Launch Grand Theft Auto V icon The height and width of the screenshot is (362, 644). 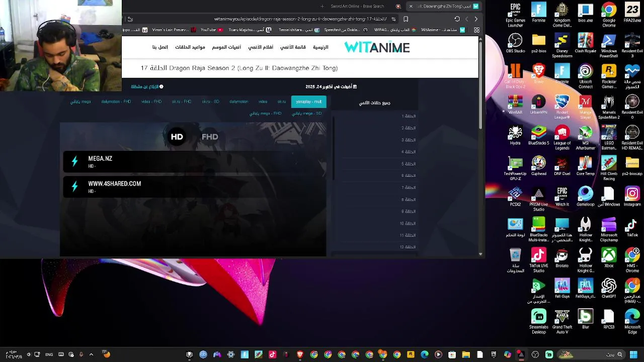[x=562, y=322]
